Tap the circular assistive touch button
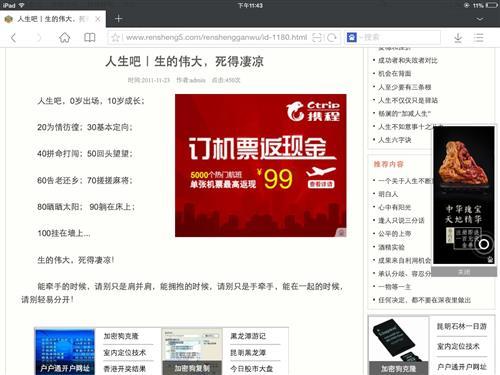Viewport: 500px width, 375px height. click(484, 244)
